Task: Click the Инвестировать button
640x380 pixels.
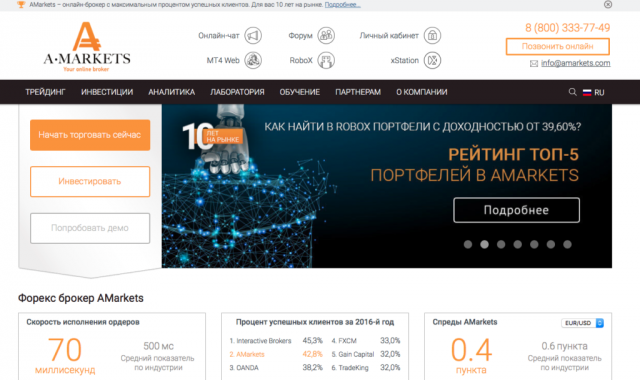Action: tap(90, 181)
